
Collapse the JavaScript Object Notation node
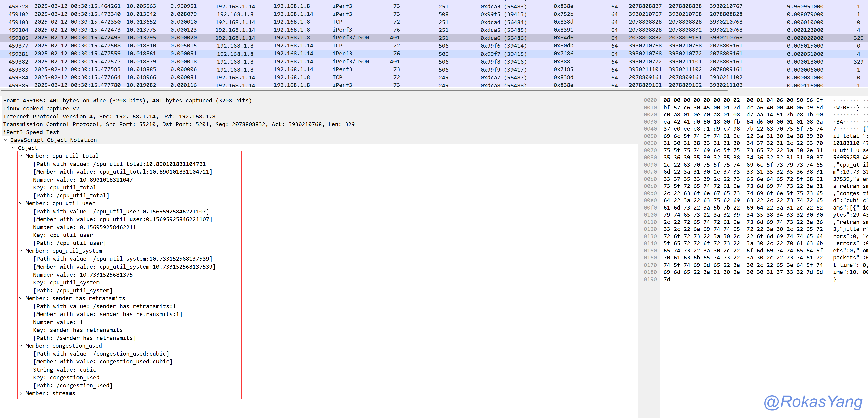[6, 140]
